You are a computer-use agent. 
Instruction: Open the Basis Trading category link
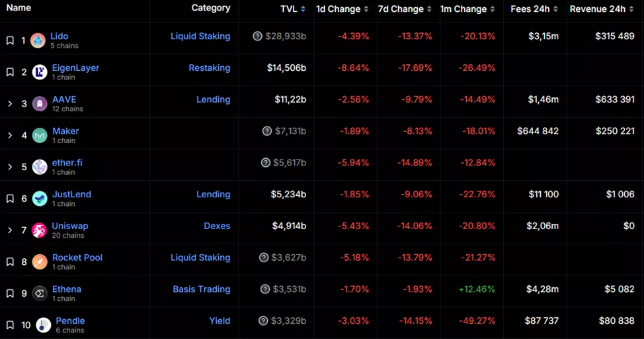click(201, 289)
